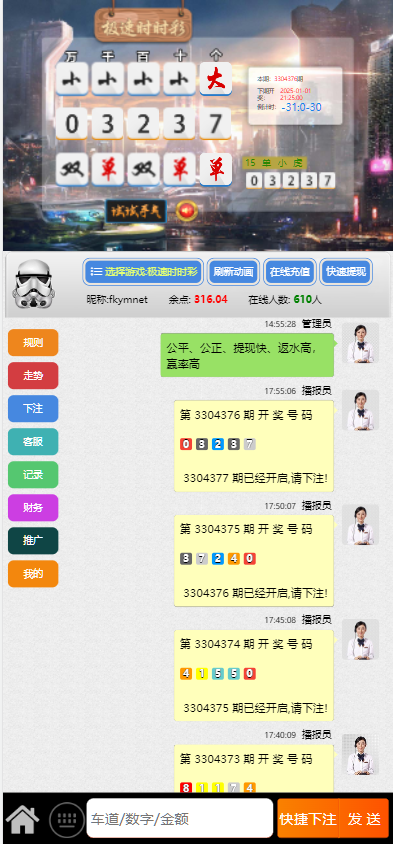Open the 规则 rules side menu
Viewport: 393px width, 844px height.
(33, 343)
